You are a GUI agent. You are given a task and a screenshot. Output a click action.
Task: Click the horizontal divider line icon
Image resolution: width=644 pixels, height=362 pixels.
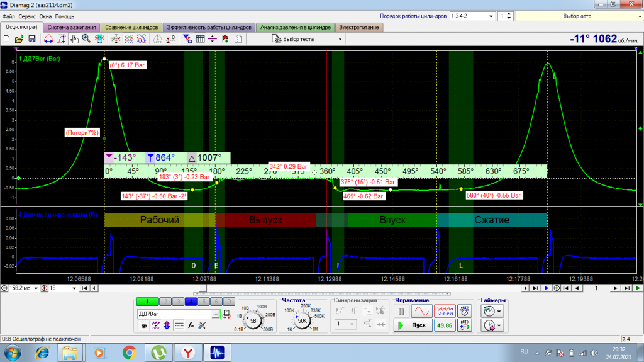click(213, 39)
